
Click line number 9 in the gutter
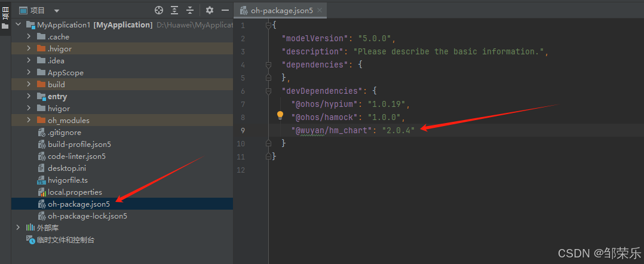click(x=243, y=131)
